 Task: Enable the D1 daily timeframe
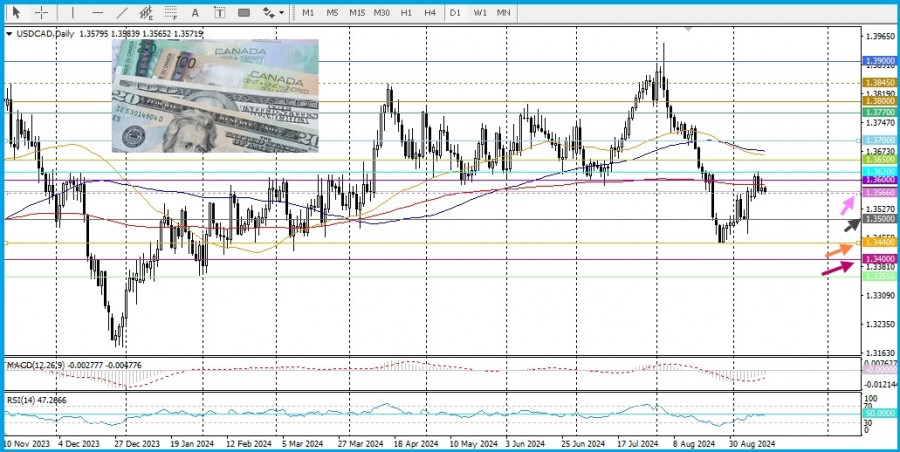click(456, 13)
